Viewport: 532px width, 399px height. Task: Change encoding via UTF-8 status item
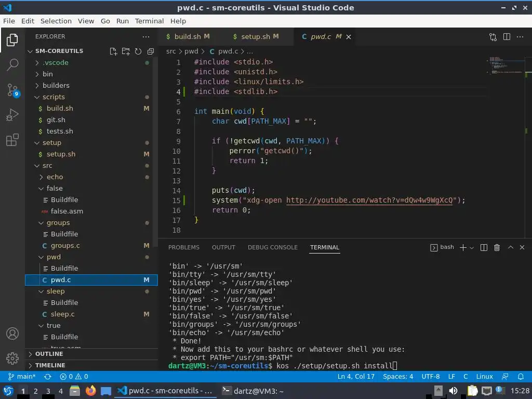[431, 376]
